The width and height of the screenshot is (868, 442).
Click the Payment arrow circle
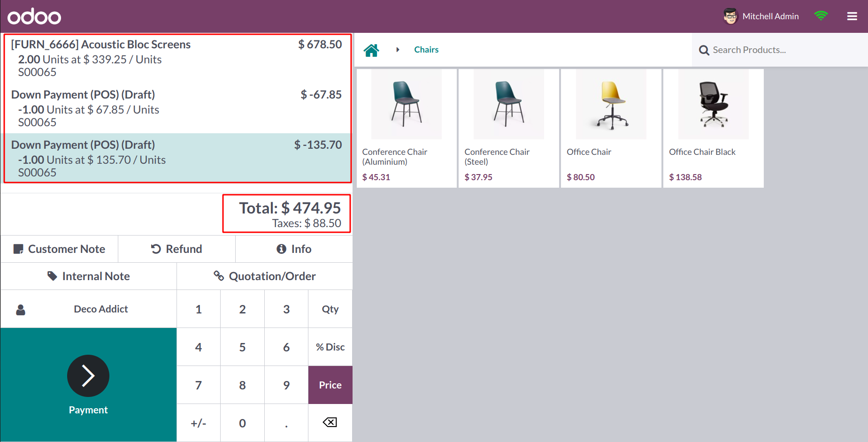click(88, 376)
